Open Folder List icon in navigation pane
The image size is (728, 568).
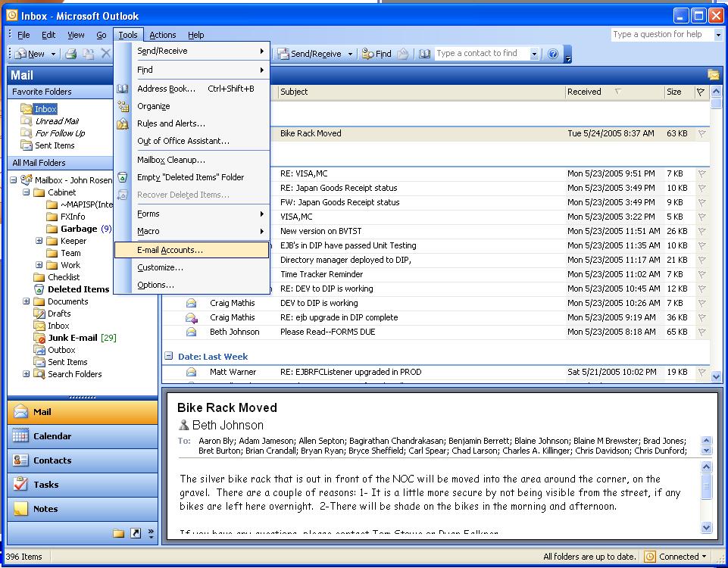[x=118, y=534]
